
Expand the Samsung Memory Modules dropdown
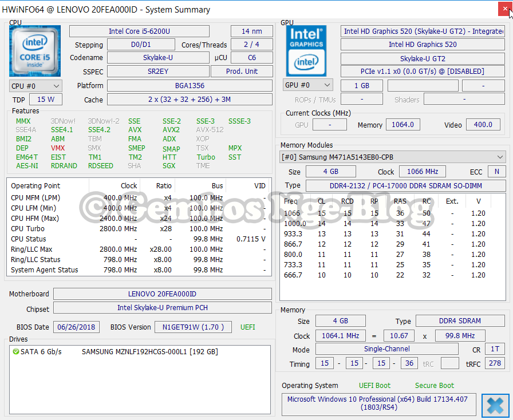tap(394, 156)
